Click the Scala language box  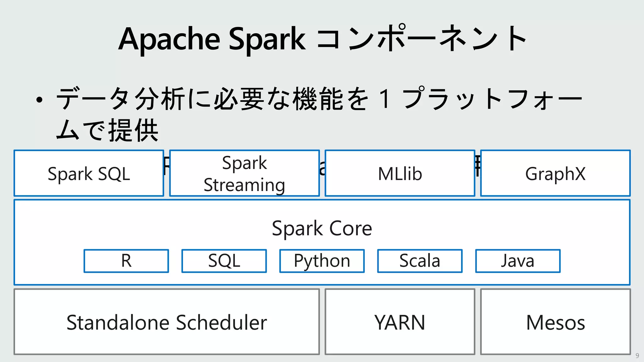[x=420, y=261]
